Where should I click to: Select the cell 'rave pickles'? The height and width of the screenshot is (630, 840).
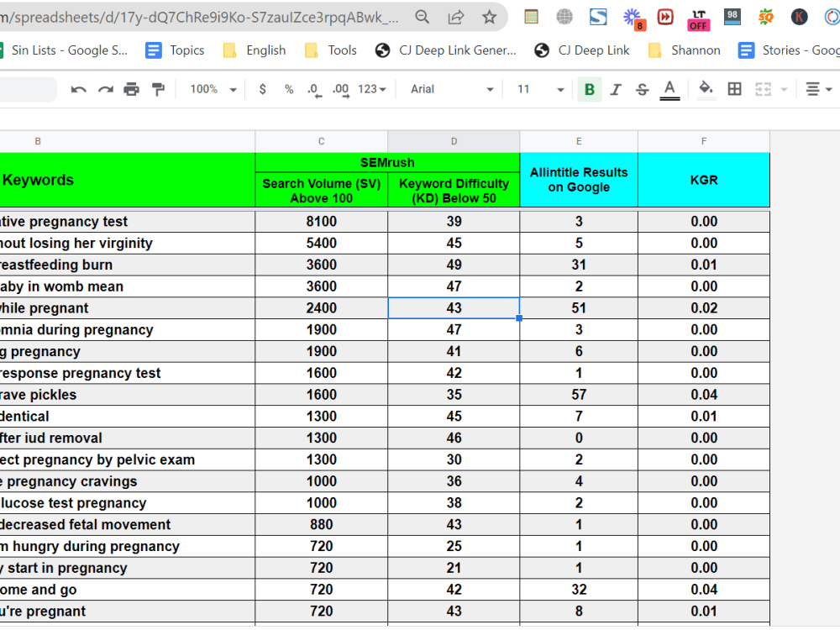click(128, 395)
